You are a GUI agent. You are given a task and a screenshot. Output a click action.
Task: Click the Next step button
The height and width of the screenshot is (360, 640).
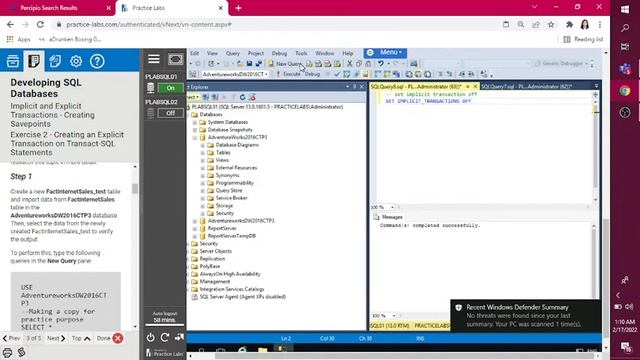point(56,338)
